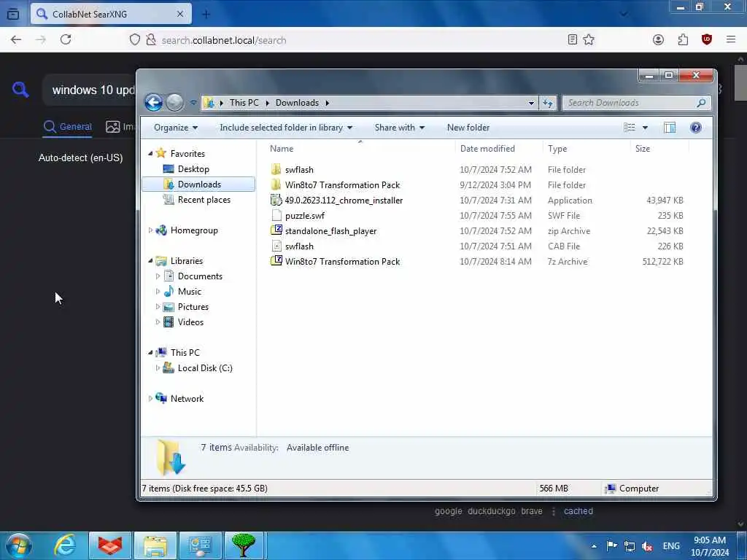Screen dimensions: 747x560
Task: Open the cached link below Explorer
Action: (578, 511)
